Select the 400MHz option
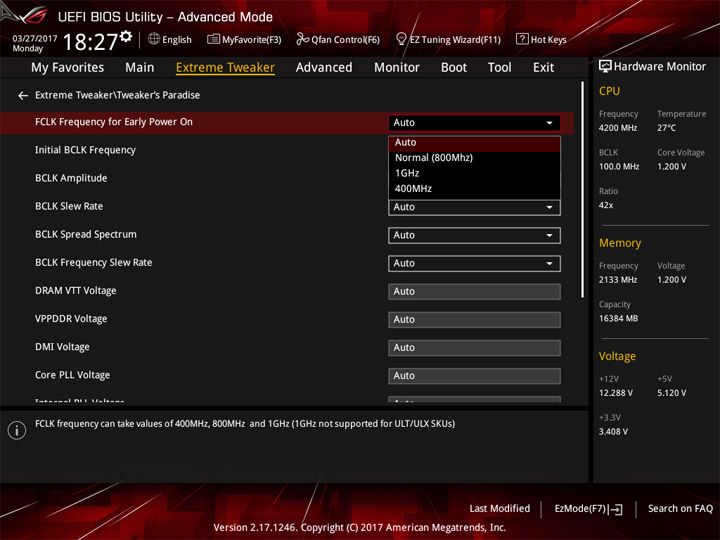Screen dimensions: 720x540 pyautogui.click(x=474, y=189)
